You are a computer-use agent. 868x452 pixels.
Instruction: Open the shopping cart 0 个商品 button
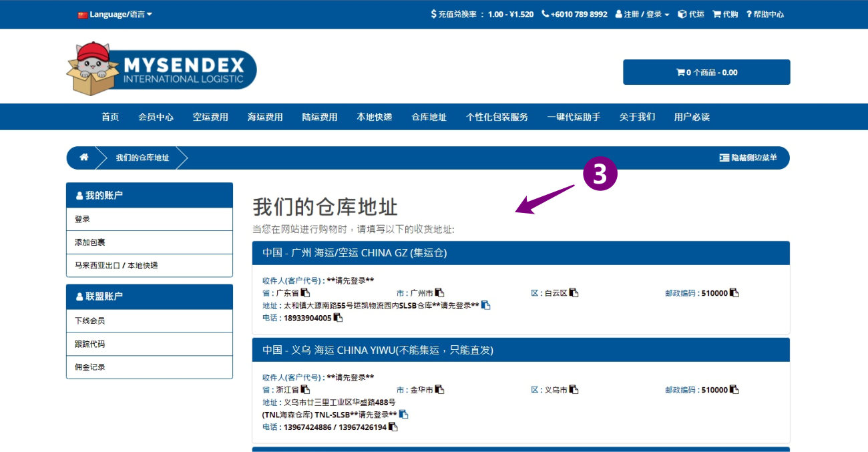point(706,72)
